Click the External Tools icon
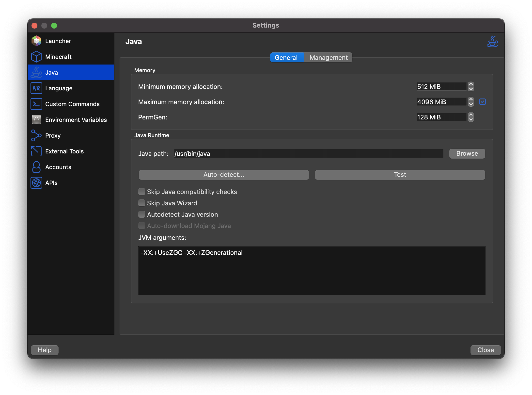Viewport: 532px width, 395px height. (36, 151)
